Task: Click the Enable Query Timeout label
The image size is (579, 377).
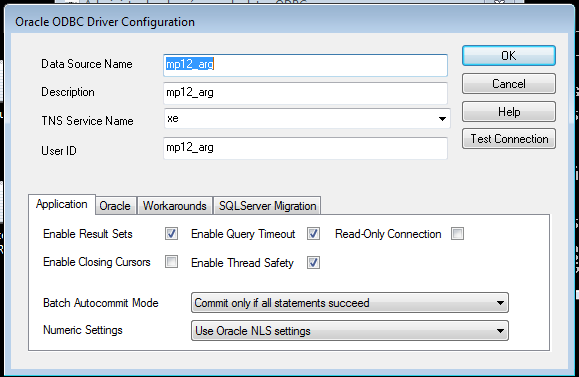Action: (243, 234)
